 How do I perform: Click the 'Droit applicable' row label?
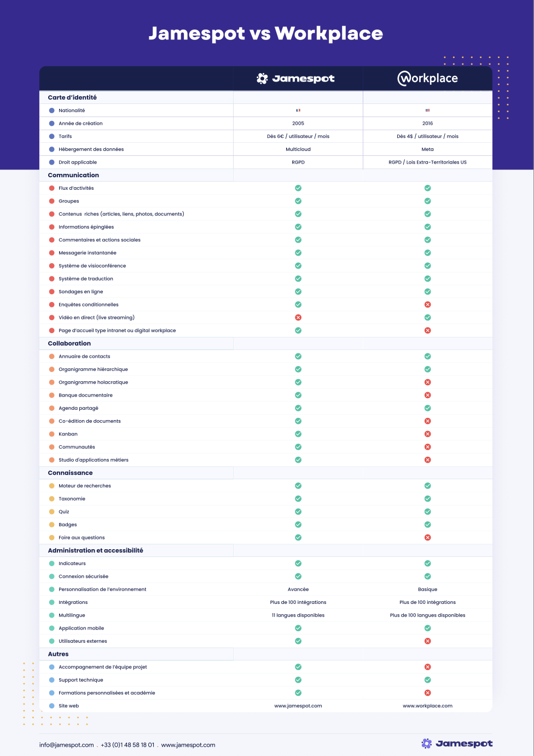click(78, 162)
